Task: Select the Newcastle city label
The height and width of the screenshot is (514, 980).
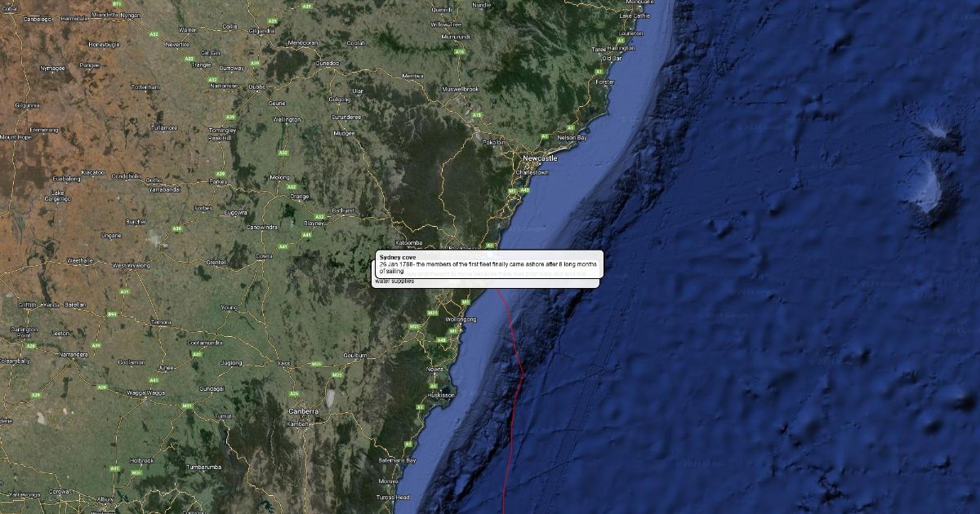Action: point(541,158)
